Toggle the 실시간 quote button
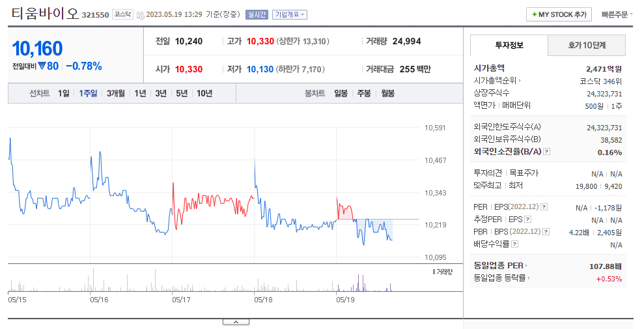The width and height of the screenshot is (644, 329). [x=257, y=15]
